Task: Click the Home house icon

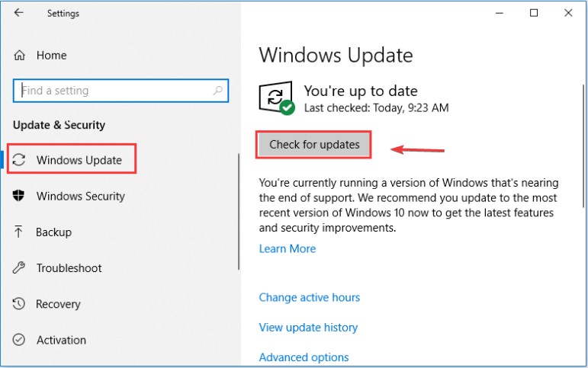Action: click(x=20, y=56)
